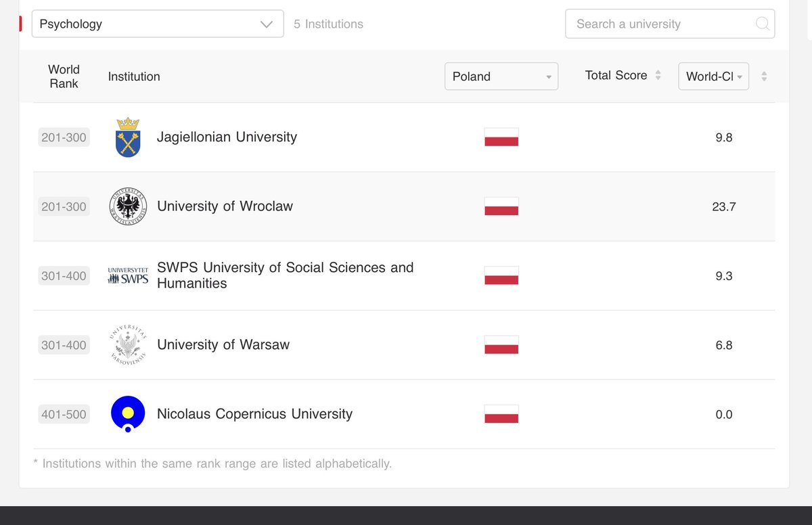This screenshot has height=525, width=812.
Task: Click the Search a university field
Action: (x=670, y=24)
